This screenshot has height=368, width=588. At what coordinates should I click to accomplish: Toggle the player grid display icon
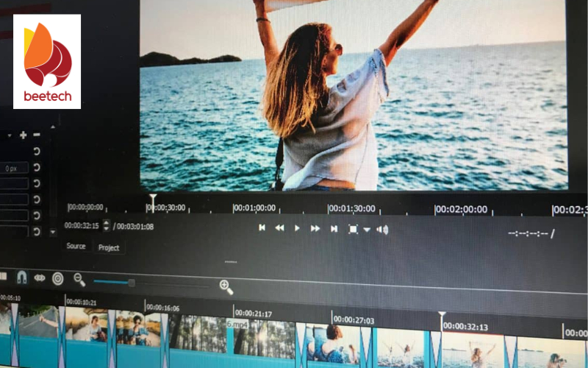point(353,229)
